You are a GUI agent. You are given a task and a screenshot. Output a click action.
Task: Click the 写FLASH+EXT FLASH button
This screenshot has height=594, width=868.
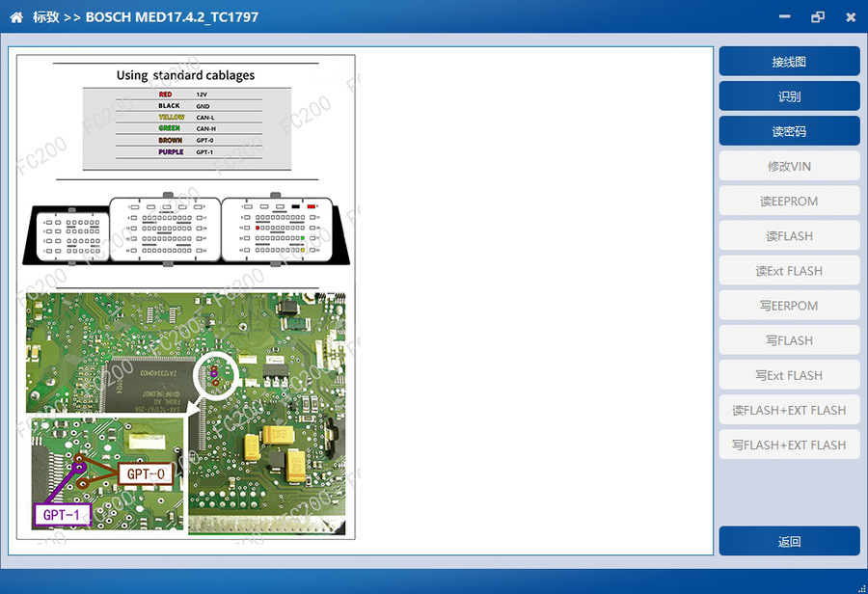click(789, 445)
